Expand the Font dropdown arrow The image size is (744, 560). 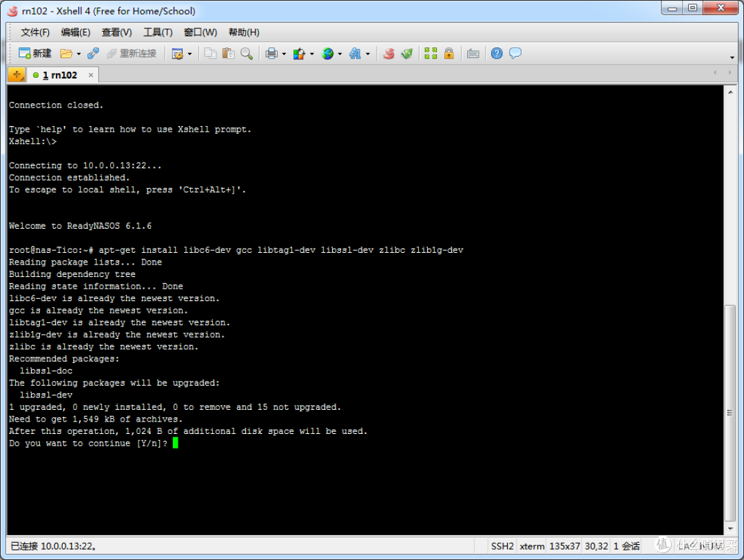coord(368,54)
